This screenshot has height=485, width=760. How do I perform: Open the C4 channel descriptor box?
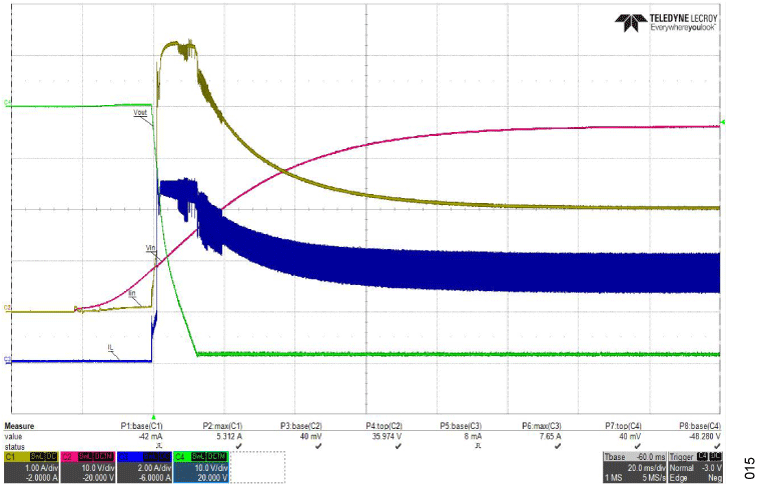click(x=201, y=465)
